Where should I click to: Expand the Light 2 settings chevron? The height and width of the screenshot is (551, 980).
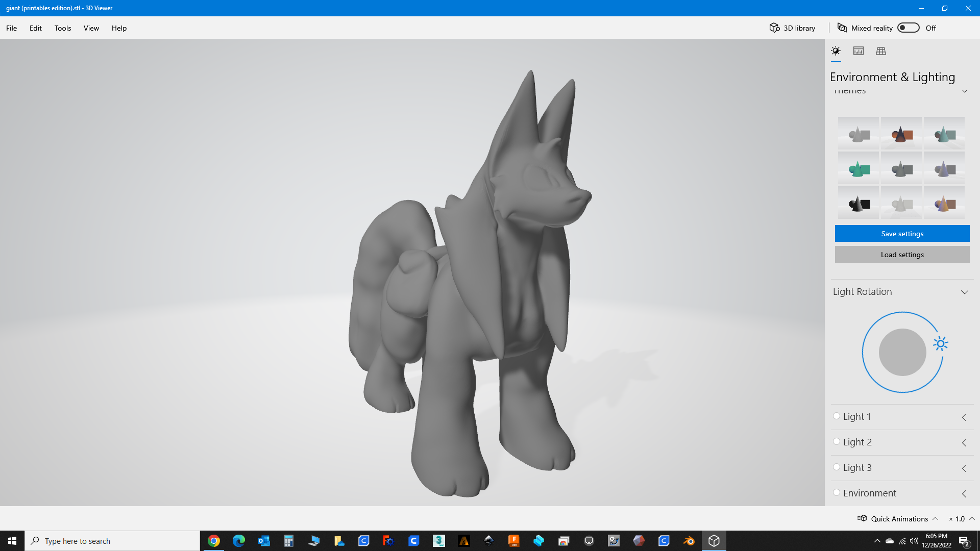964,443
